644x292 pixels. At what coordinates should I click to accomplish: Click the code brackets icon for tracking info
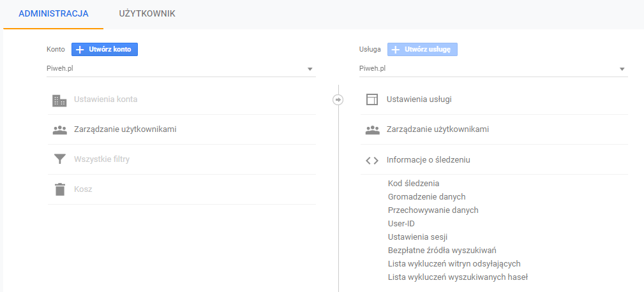pos(372,160)
